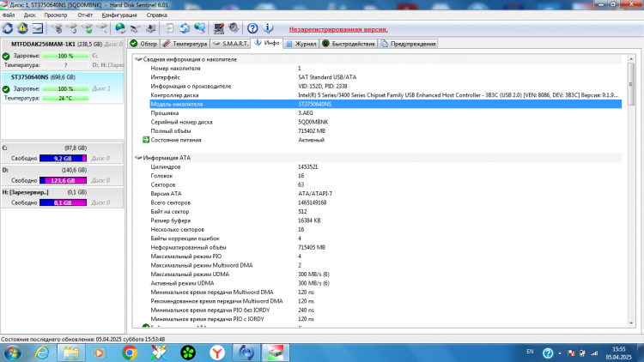Click the D: free space 123,6 GB bar

(x=63, y=181)
